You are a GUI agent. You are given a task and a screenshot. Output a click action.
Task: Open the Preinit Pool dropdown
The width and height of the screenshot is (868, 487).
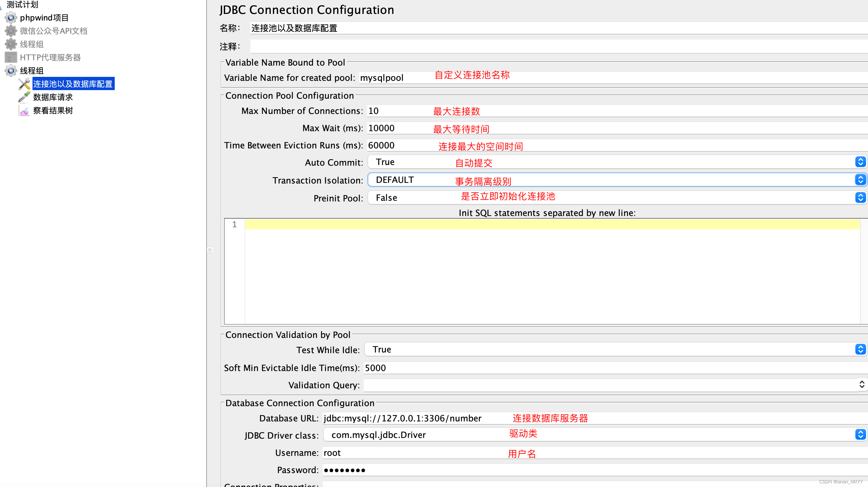pos(860,198)
